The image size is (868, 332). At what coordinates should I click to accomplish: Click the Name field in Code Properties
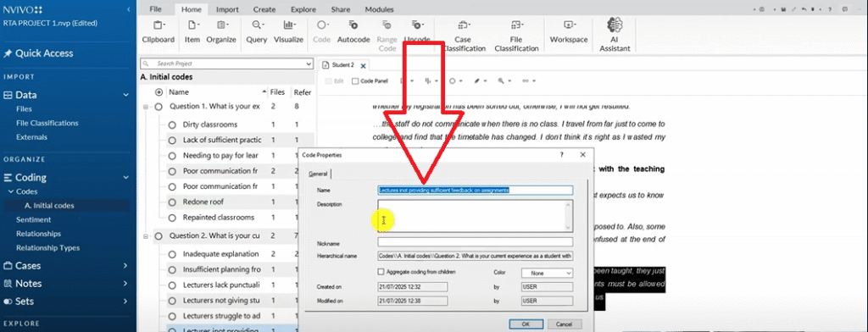[x=475, y=190]
